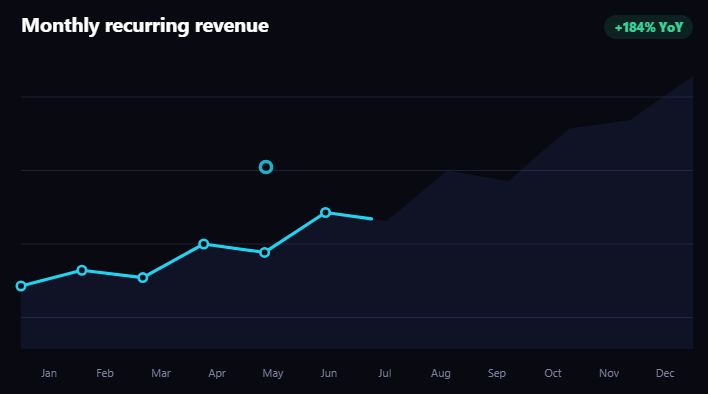Image resolution: width=708 pixels, height=394 pixels.
Task: Select the May data point on the line
Action: click(x=265, y=252)
